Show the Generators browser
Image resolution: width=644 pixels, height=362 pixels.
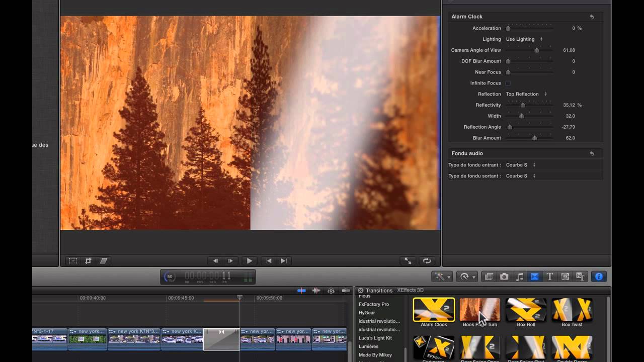[565, 277]
